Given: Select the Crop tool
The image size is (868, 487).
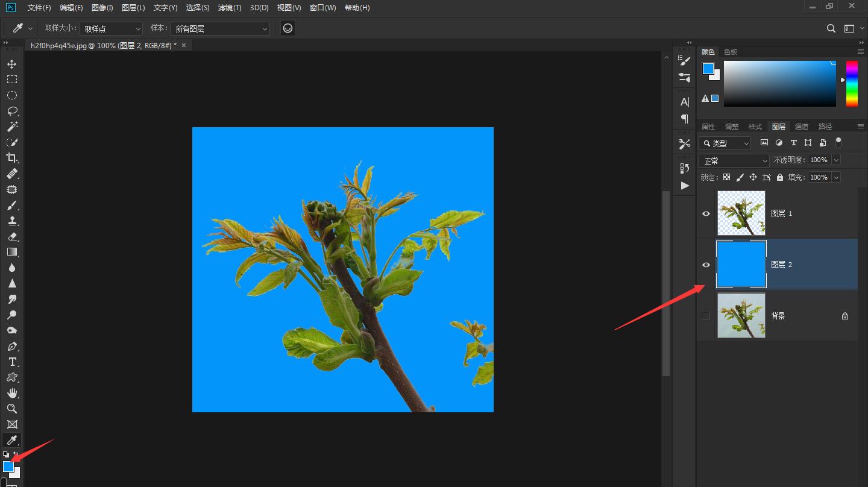Looking at the screenshot, I should point(11,158).
